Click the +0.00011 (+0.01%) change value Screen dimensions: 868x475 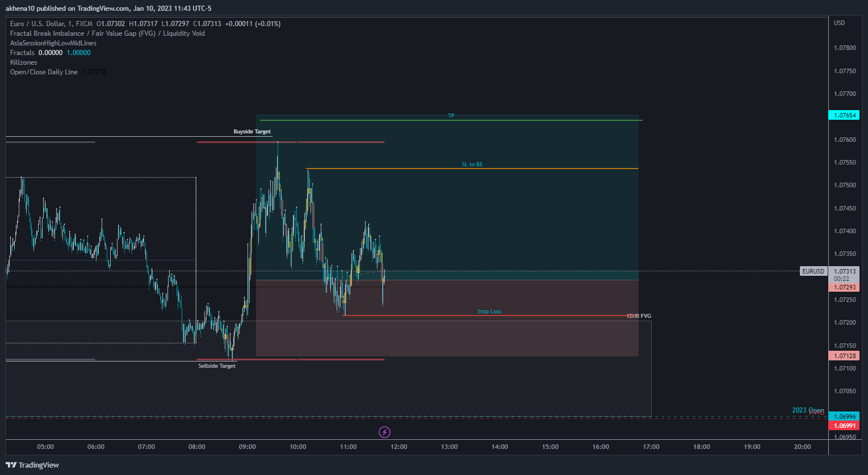click(253, 24)
